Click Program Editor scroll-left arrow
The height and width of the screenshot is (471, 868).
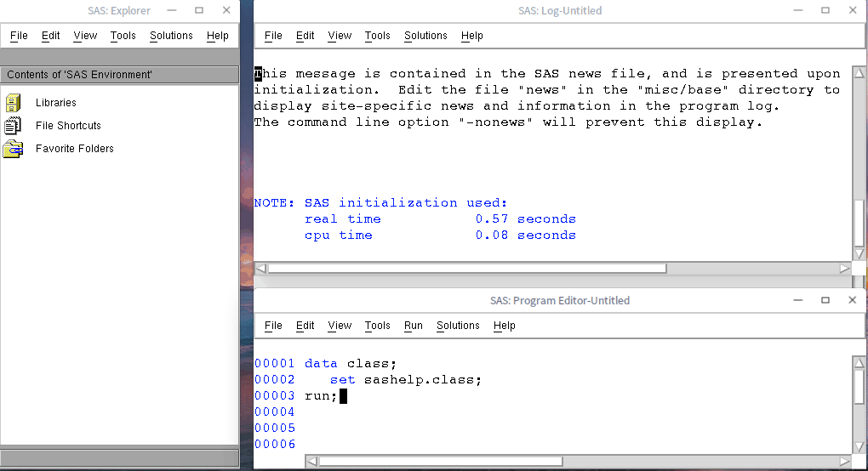[312, 461]
